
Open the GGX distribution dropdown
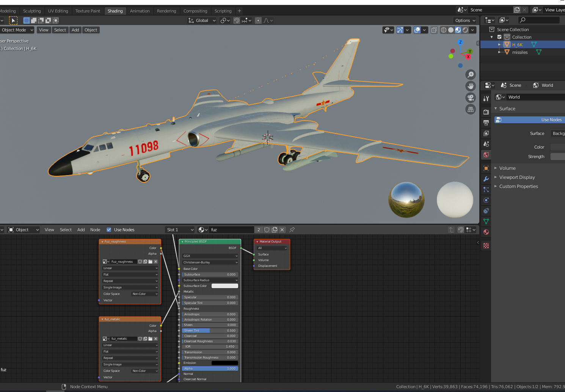pos(210,256)
